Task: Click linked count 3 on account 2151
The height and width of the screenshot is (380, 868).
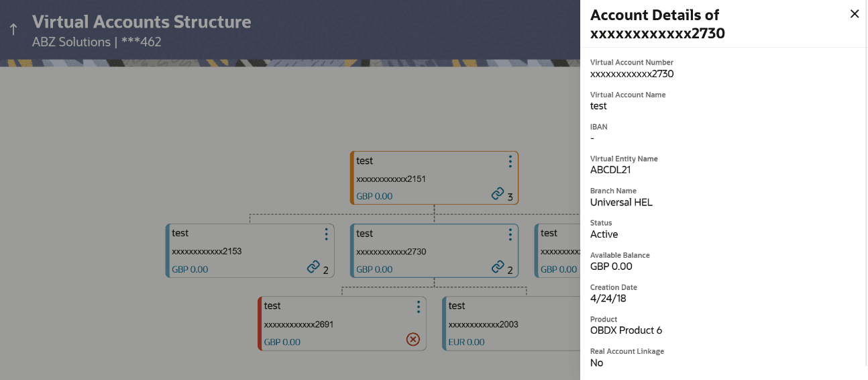Action: coord(510,197)
